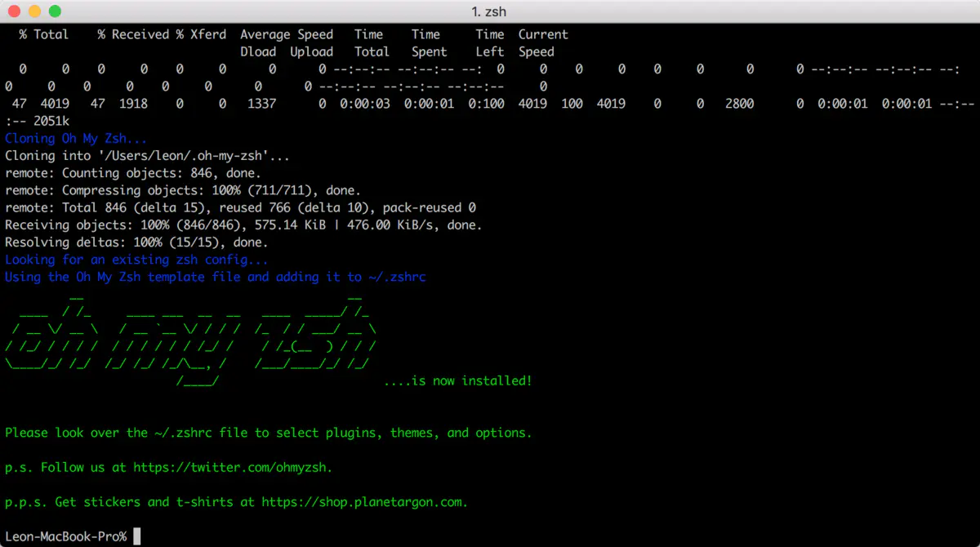Click the "remote: Total 846 (delta 15)" line
Viewport: 980px width, 547px height.
[240, 208]
